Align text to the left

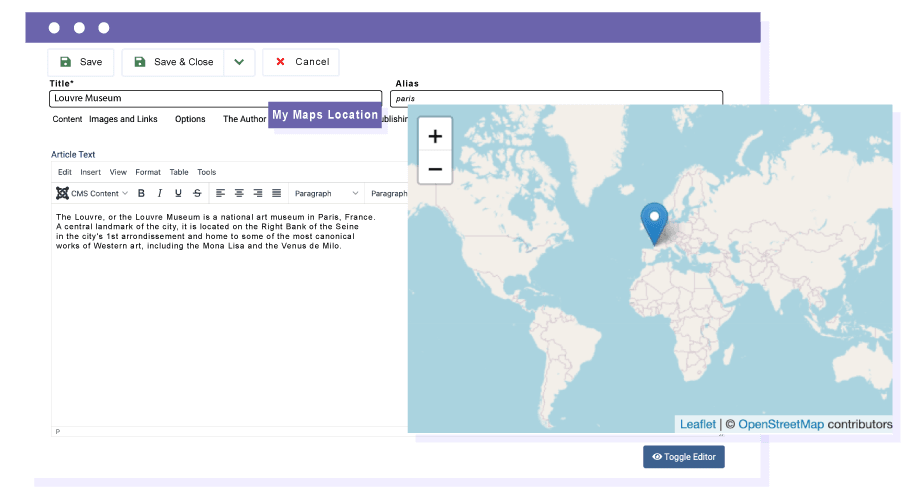click(221, 193)
